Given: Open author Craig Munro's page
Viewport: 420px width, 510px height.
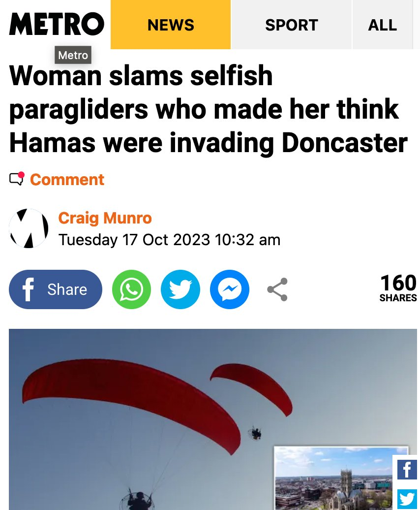Looking at the screenshot, I should coord(105,218).
